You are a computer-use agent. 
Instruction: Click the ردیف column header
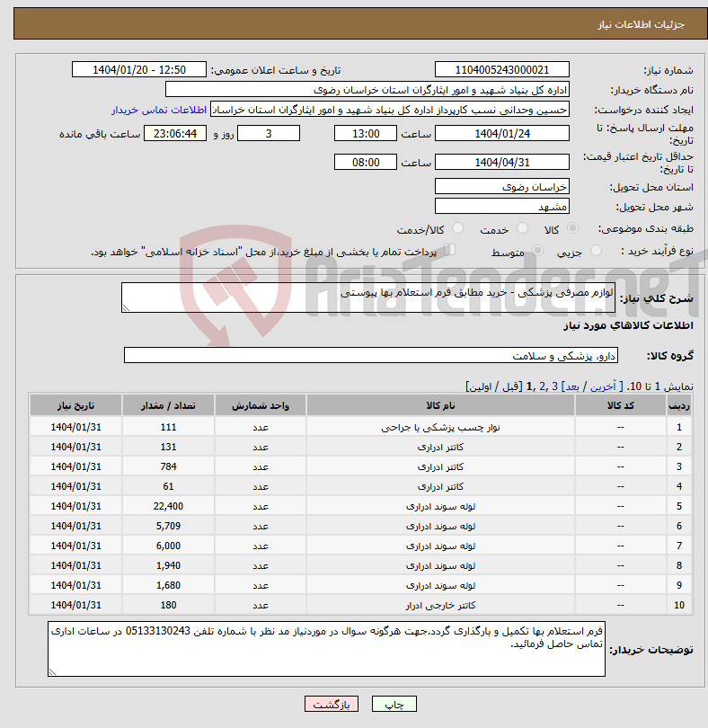(x=678, y=405)
